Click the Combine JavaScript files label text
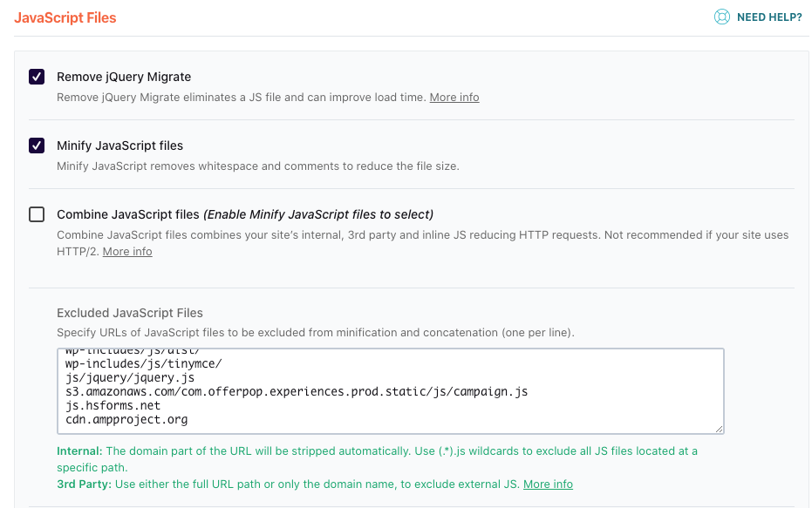 [x=129, y=214]
